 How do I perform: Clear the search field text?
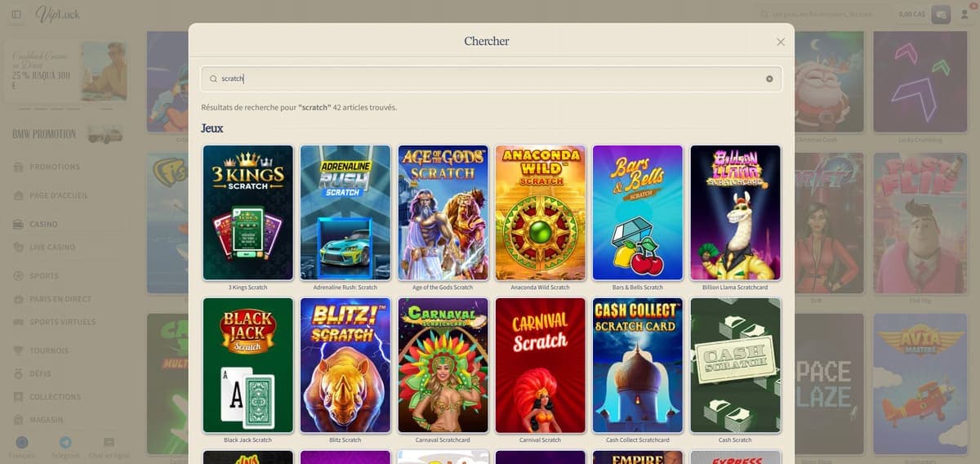click(769, 79)
